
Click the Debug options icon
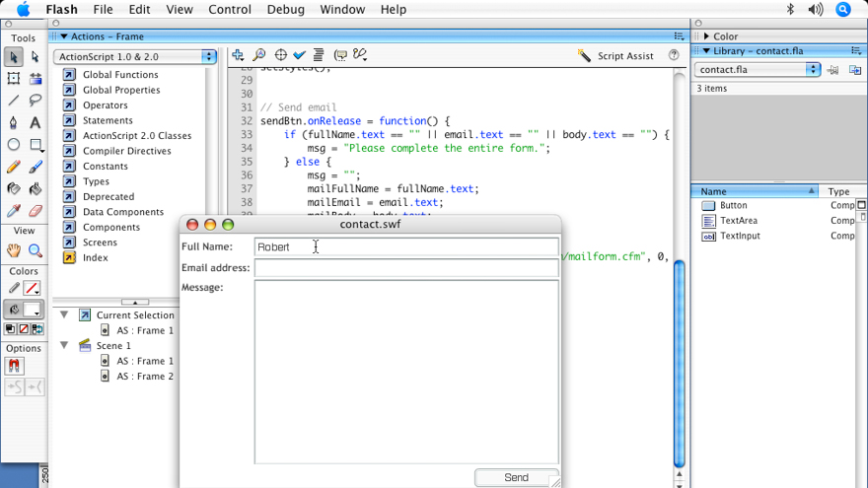point(360,55)
